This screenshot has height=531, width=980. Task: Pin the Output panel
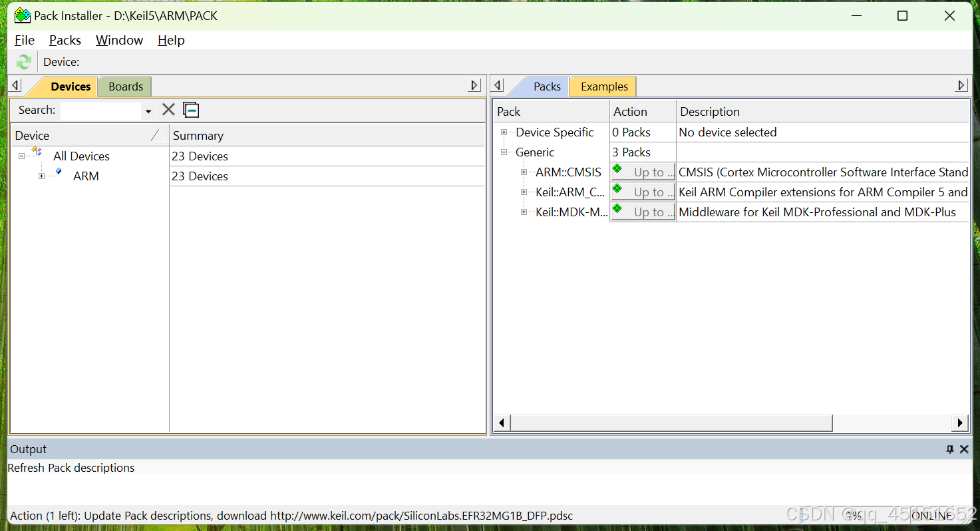(950, 449)
